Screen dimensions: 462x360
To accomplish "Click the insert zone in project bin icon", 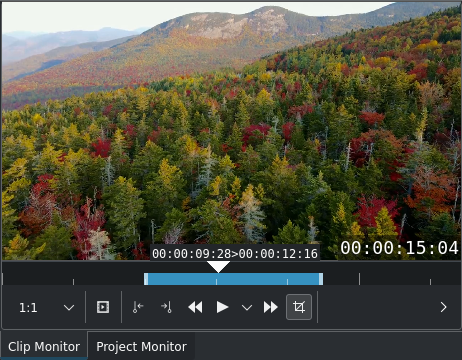I will 103,307.
